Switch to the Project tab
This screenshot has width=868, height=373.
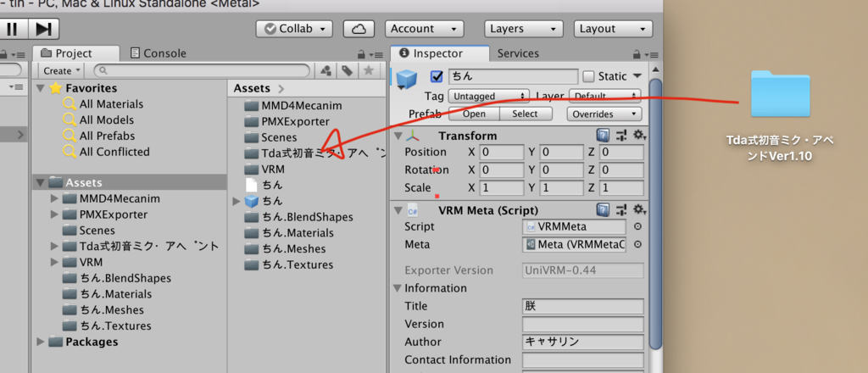pyautogui.click(x=75, y=53)
